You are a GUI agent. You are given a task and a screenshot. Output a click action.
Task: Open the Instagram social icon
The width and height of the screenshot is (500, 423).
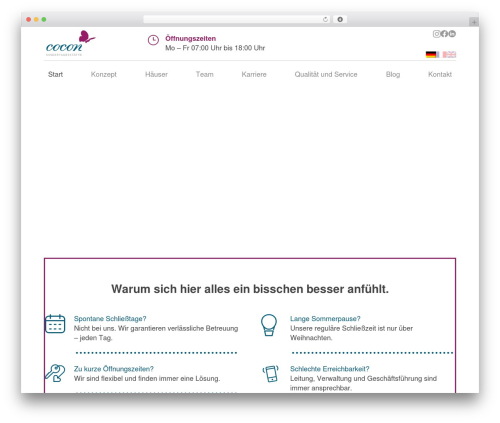[436, 34]
